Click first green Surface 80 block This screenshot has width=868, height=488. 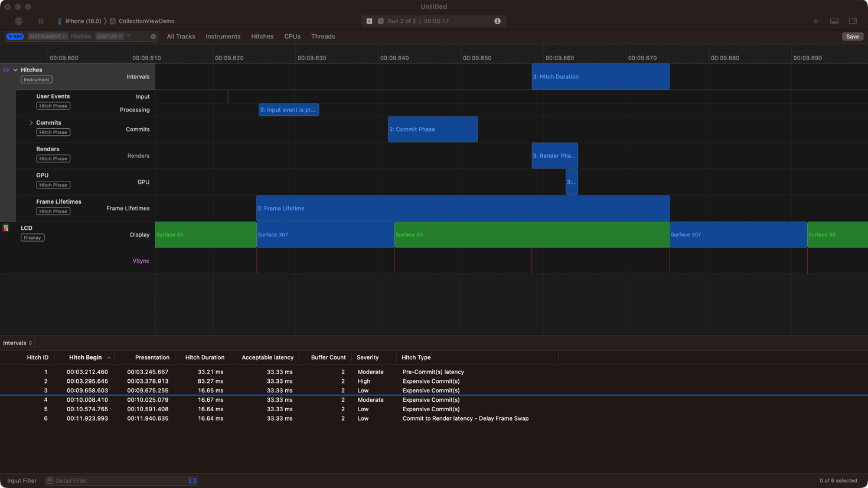point(205,235)
